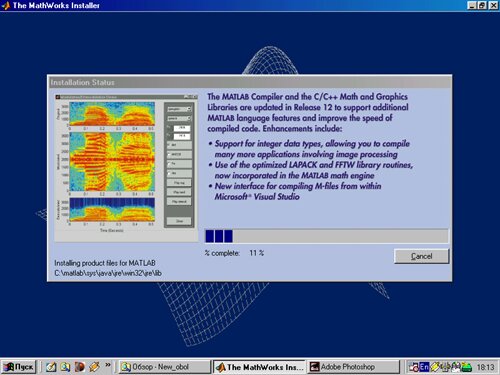The width and height of the screenshot is (500, 375).
Task: Activate The MathWorks Installer taskbar button
Action: [x=259, y=367]
